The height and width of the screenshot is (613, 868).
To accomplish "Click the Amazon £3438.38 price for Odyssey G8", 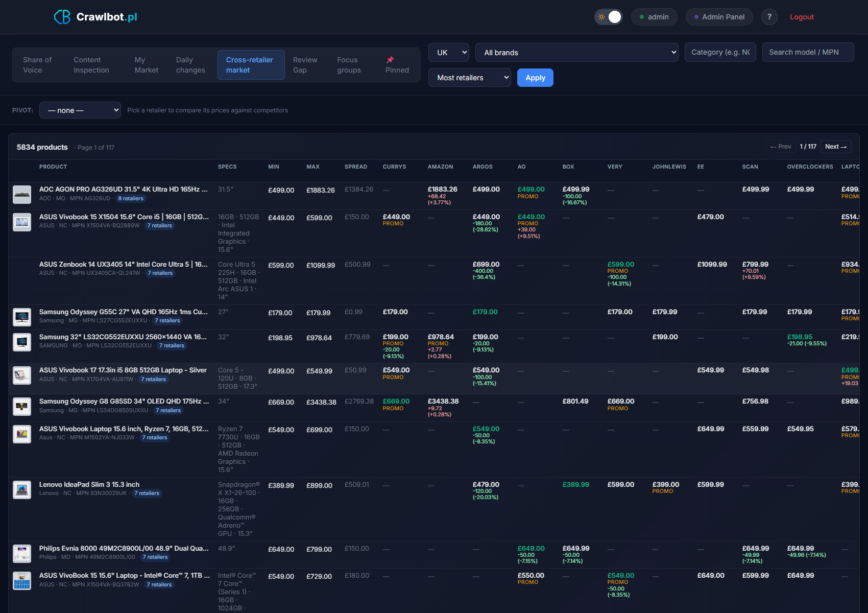I will pyautogui.click(x=443, y=402).
